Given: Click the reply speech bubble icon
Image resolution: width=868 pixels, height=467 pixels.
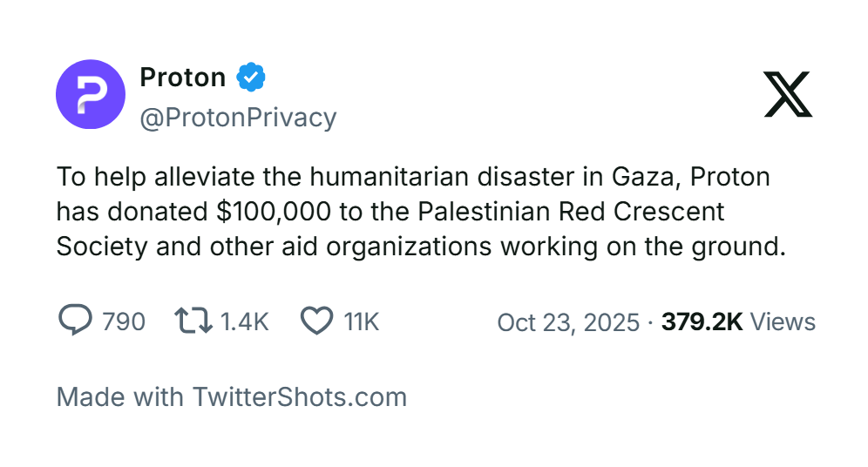Looking at the screenshot, I should tap(75, 321).
